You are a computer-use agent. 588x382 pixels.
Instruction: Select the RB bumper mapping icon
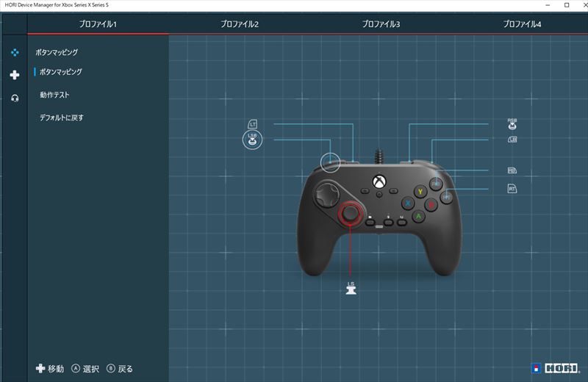tap(512, 170)
